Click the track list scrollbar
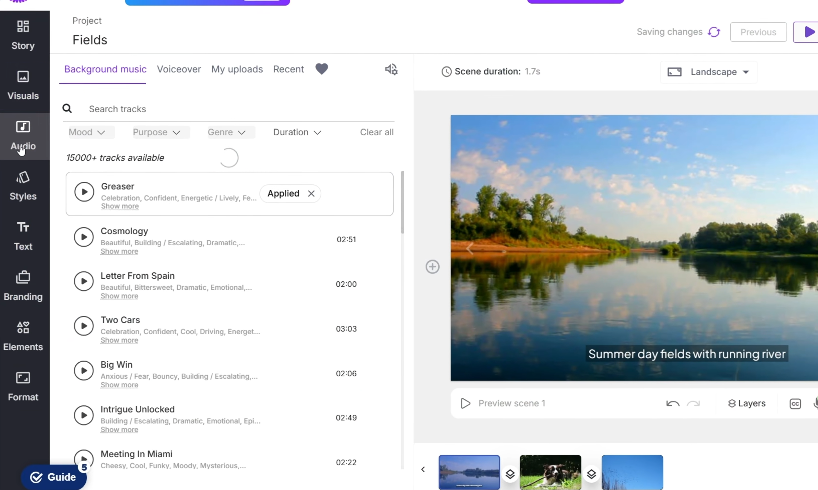 402,202
